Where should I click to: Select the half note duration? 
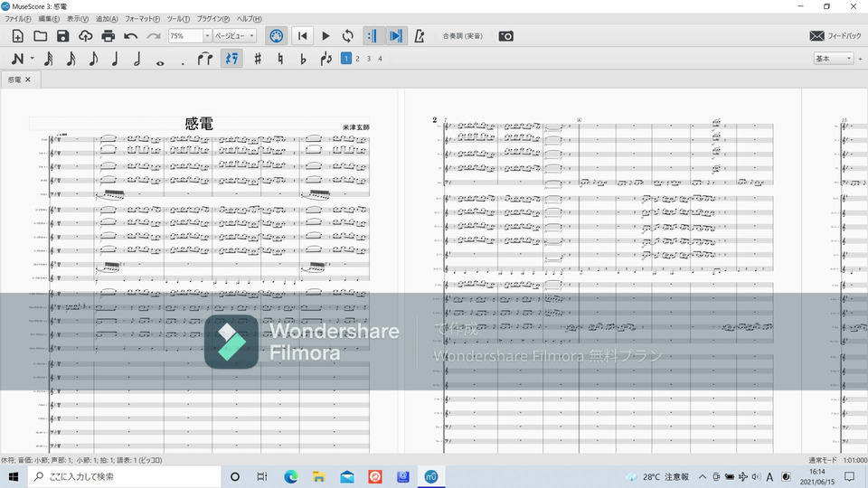137,59
